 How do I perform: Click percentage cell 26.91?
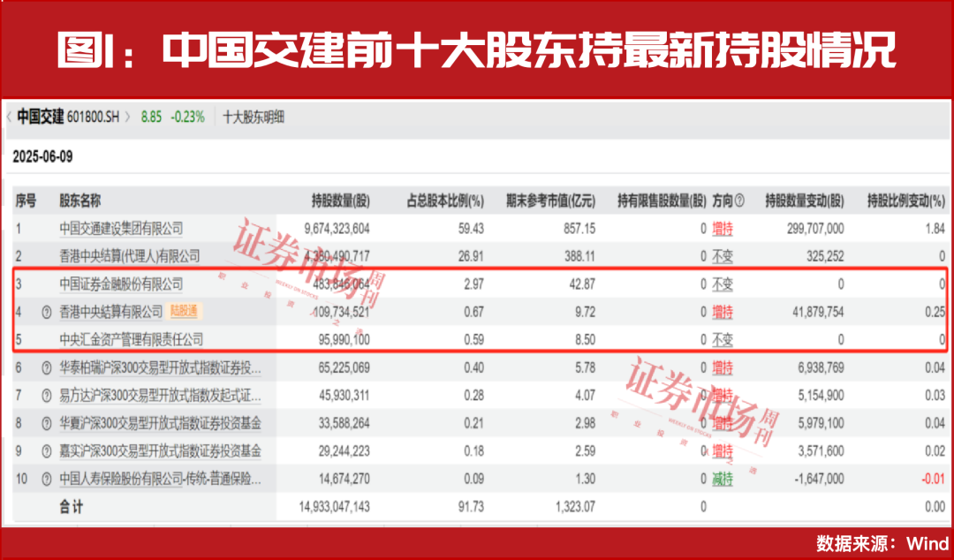pos(472,256)
